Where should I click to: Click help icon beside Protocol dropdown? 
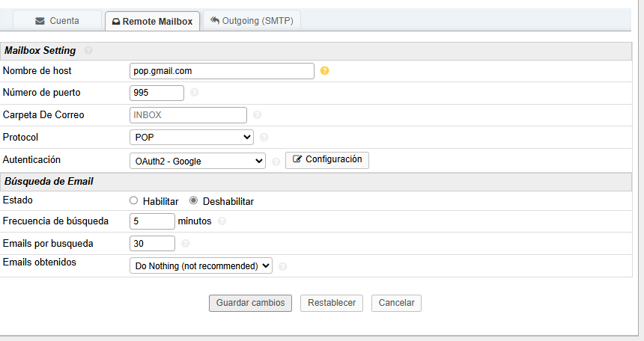(264, 138)
